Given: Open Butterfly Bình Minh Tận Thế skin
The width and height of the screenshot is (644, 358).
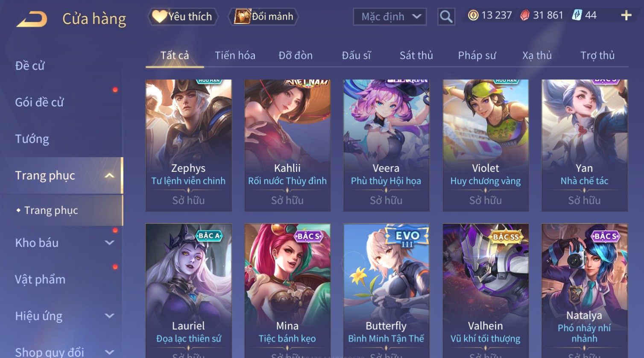Looking at the screenshot, I should point(386,291).
